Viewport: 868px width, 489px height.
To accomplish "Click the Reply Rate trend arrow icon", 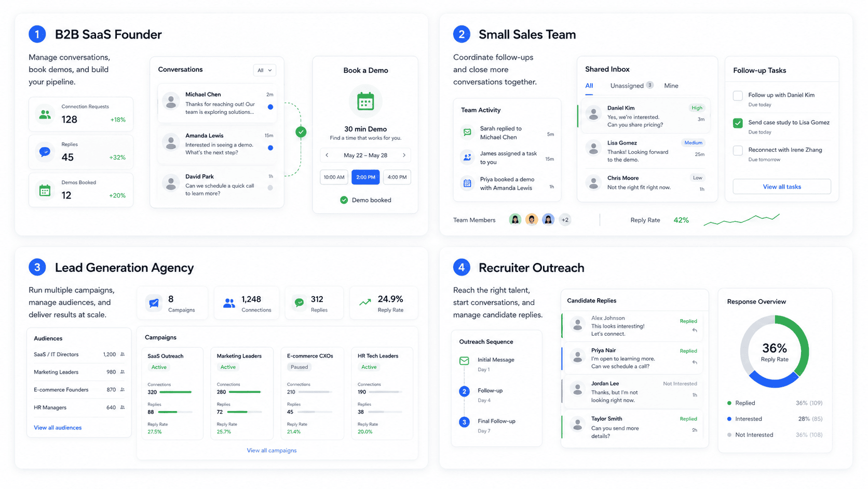I will (365, 302).
